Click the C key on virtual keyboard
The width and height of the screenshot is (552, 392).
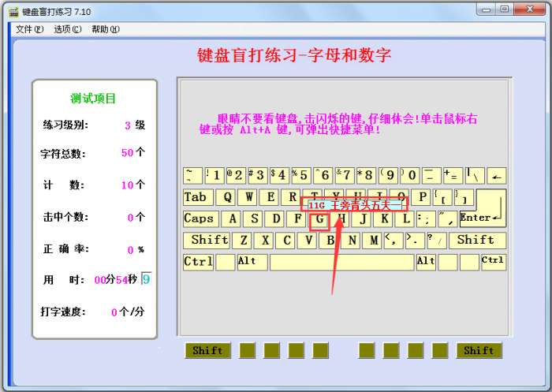286,241
